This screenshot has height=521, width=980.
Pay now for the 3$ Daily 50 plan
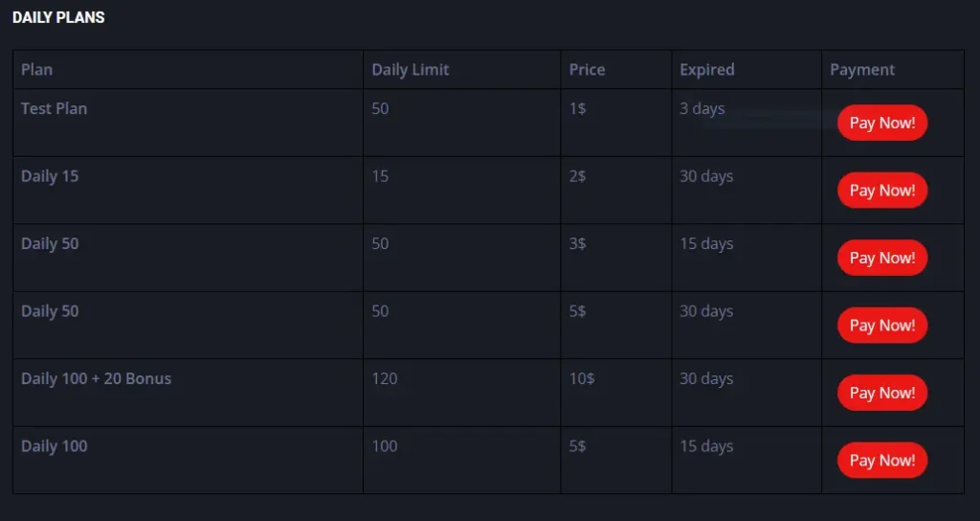click(881, 258)
